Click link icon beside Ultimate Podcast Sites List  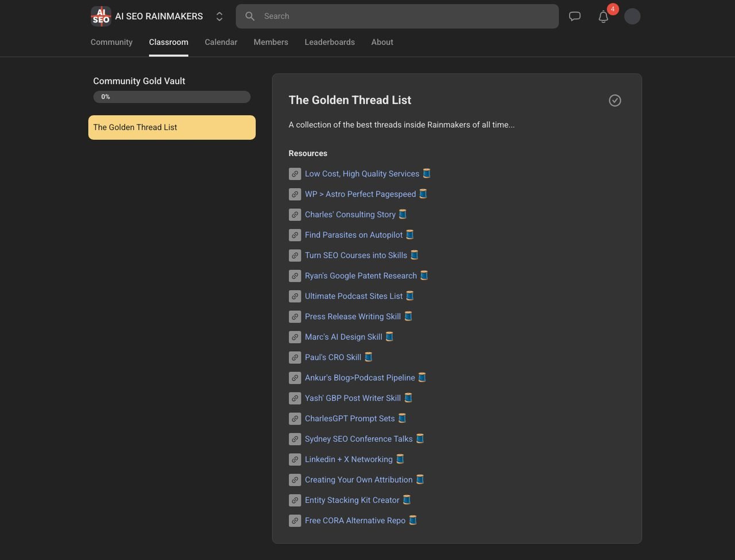click(295, 296)
